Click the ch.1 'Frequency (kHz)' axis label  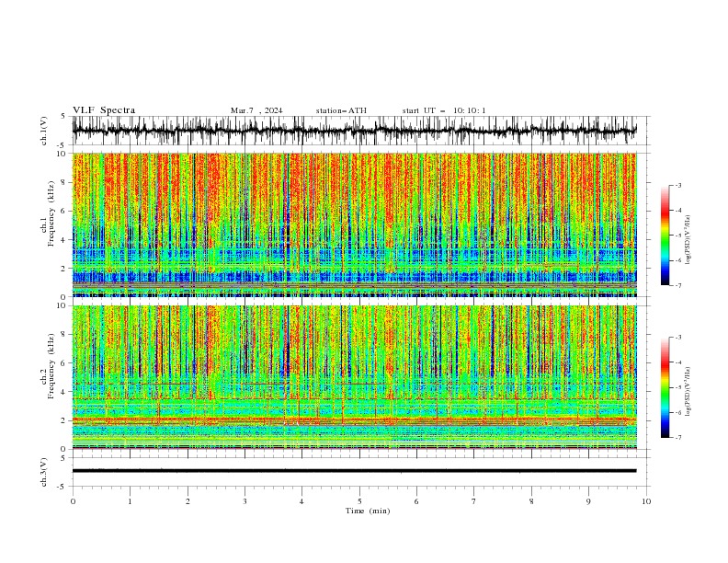click(x=51, y=213)
